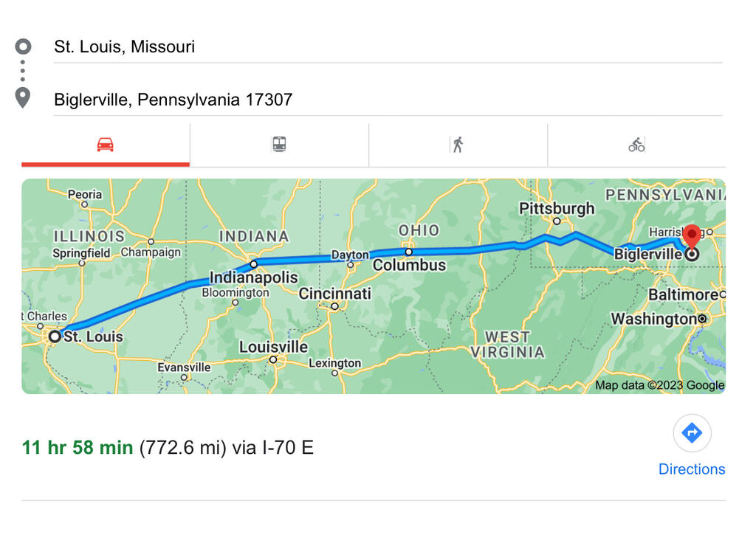The image size is (756, 552).
Task: Select the driving car travel mode tab
Action: tap(106, 145)
